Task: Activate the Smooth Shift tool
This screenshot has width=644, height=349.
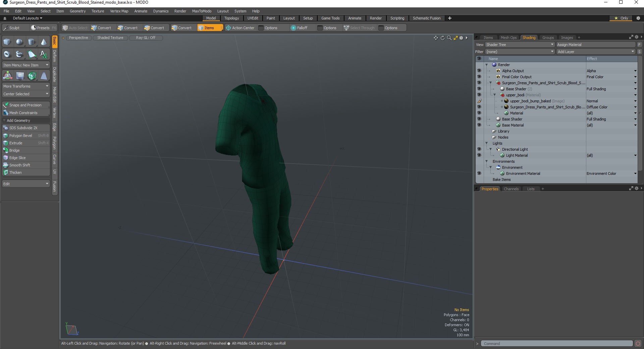Action: (x=26, y=165)
